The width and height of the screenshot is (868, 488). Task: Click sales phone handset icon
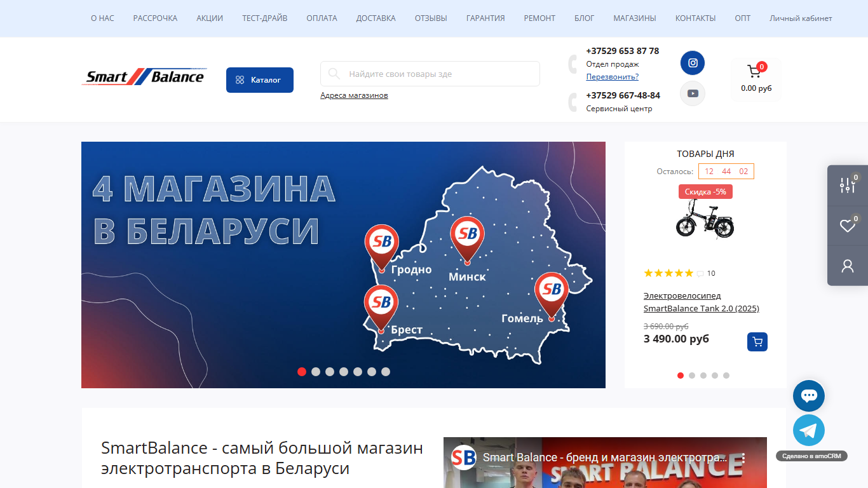pyautogui.click(x=573, y=64)
